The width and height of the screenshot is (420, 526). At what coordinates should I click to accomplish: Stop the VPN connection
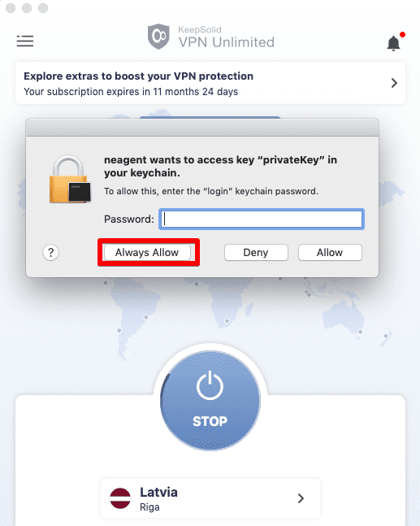(x=210, y=400)
